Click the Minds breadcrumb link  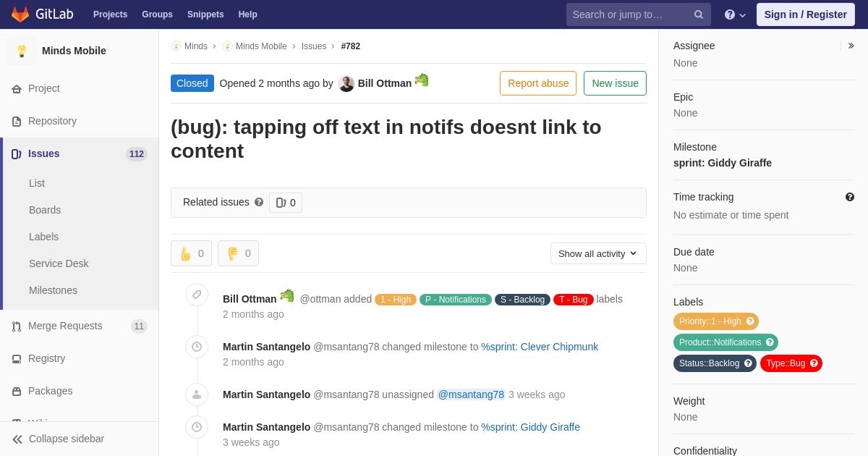tap(196, 46)
